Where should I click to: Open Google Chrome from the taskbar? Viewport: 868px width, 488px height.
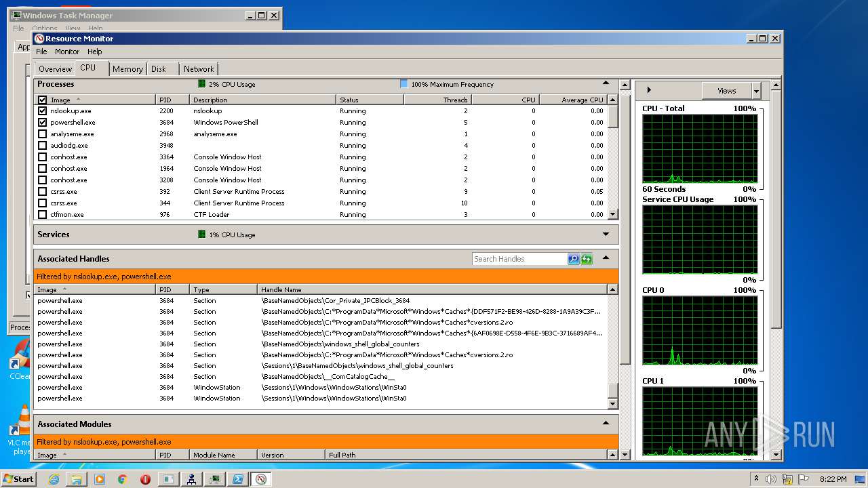point(122,479)
